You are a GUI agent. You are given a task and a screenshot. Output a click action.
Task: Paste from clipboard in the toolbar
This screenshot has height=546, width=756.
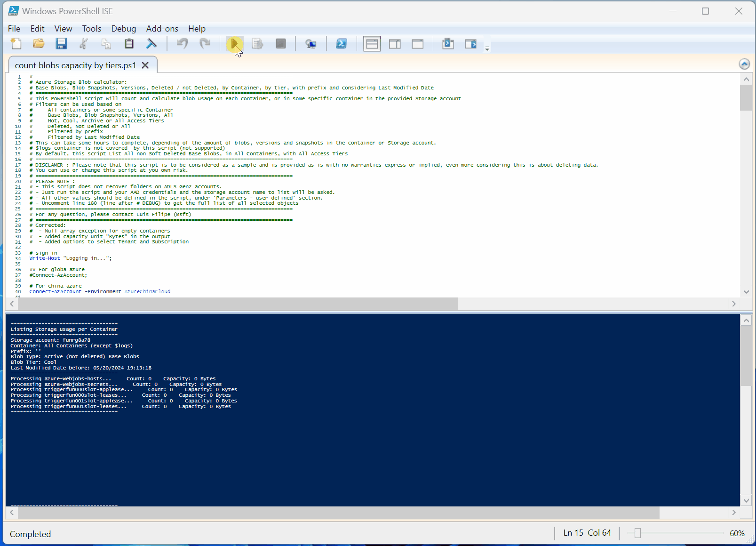click(129, 44)
